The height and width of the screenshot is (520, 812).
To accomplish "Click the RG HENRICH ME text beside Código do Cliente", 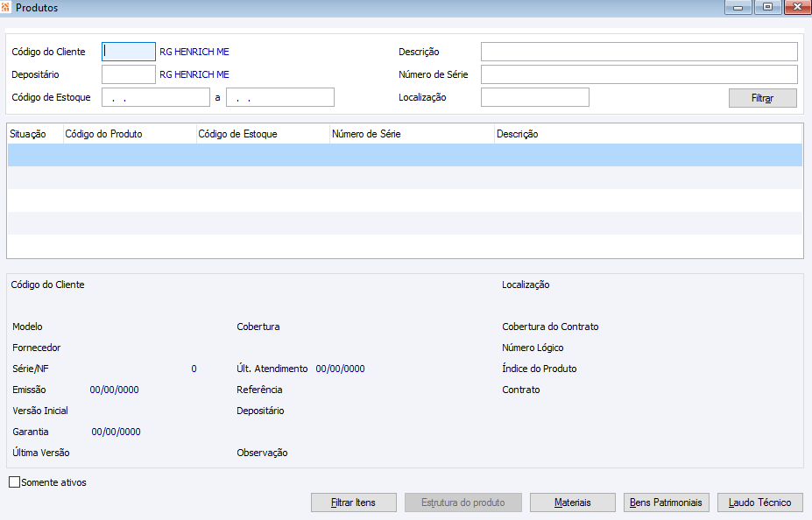I will tap(194, 52).
